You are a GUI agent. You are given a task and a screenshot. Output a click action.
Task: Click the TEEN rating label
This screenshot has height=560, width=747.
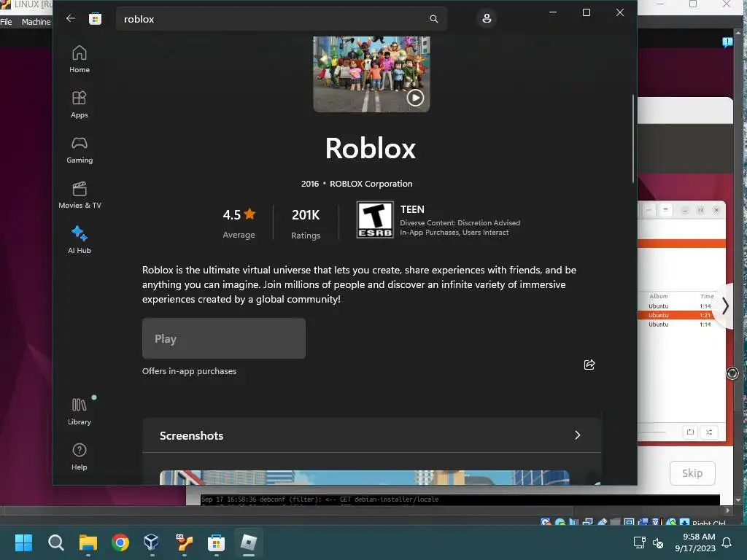pos(412,209)
